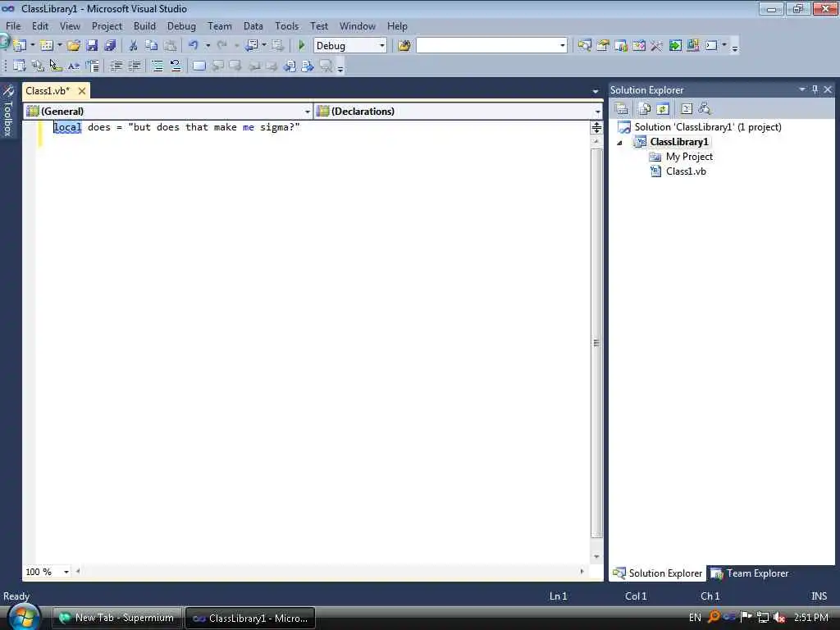Select the Class1.vb* editor tab
The height and width of the screenshot is (630, 840).
[48, 90]
